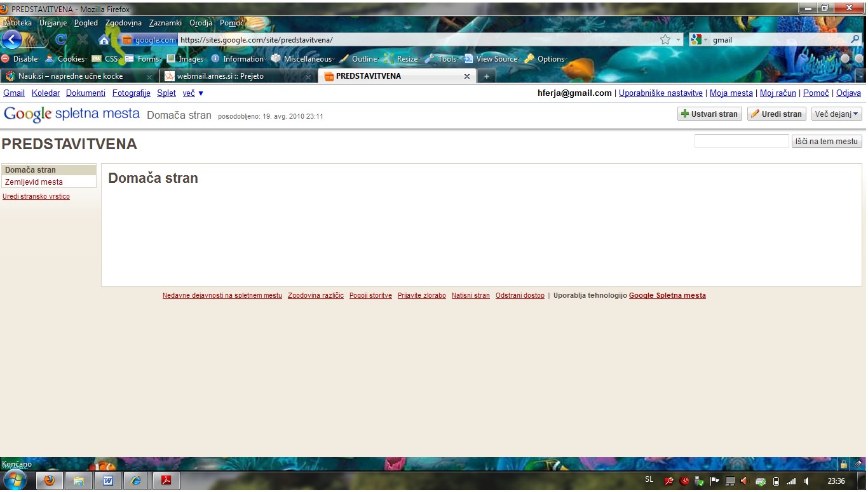The width and height of the screenshot is (868, 492).
Task: Open the Disable menu in developer toolbar
Action: (x=21, y=59)
